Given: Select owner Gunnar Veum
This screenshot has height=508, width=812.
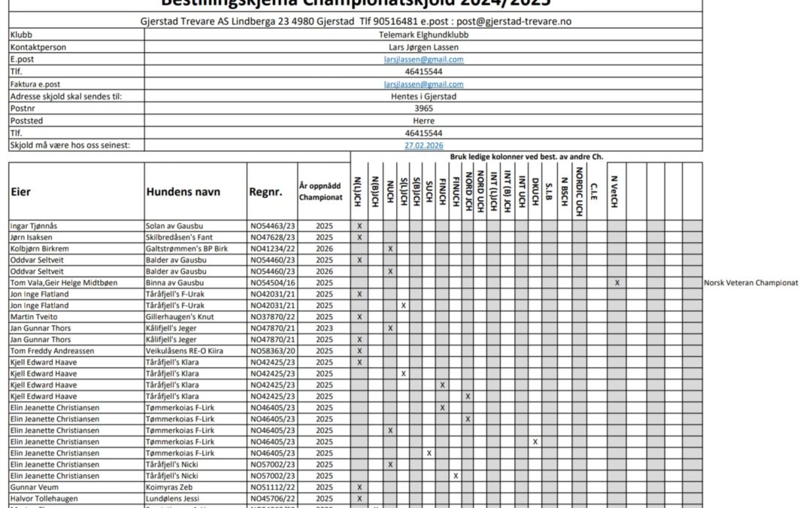Looking at the screenshot, I should pyautogui.click(x=34, y=487).
